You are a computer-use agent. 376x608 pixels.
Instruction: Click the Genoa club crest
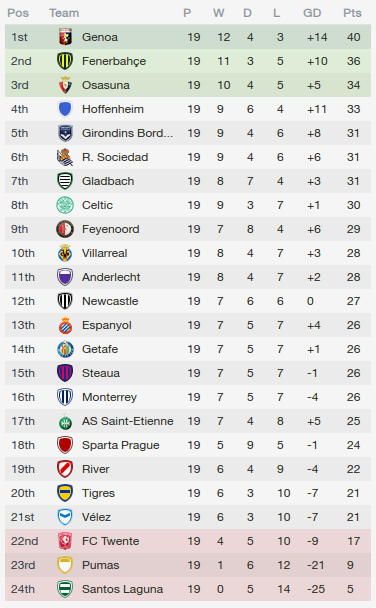[65, 37]
